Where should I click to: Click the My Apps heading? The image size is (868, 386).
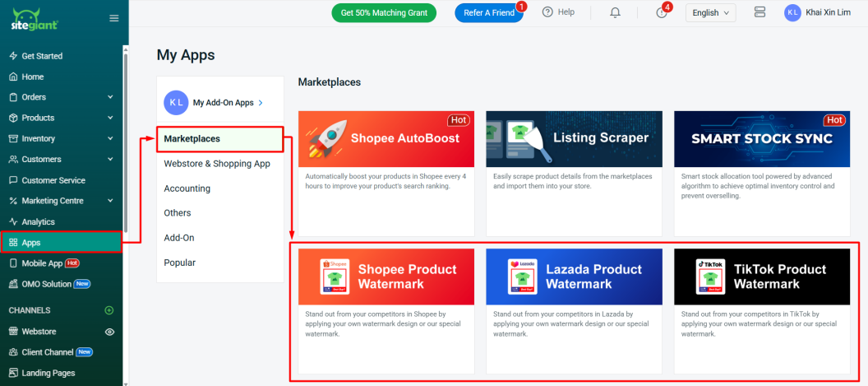(186, 55)
